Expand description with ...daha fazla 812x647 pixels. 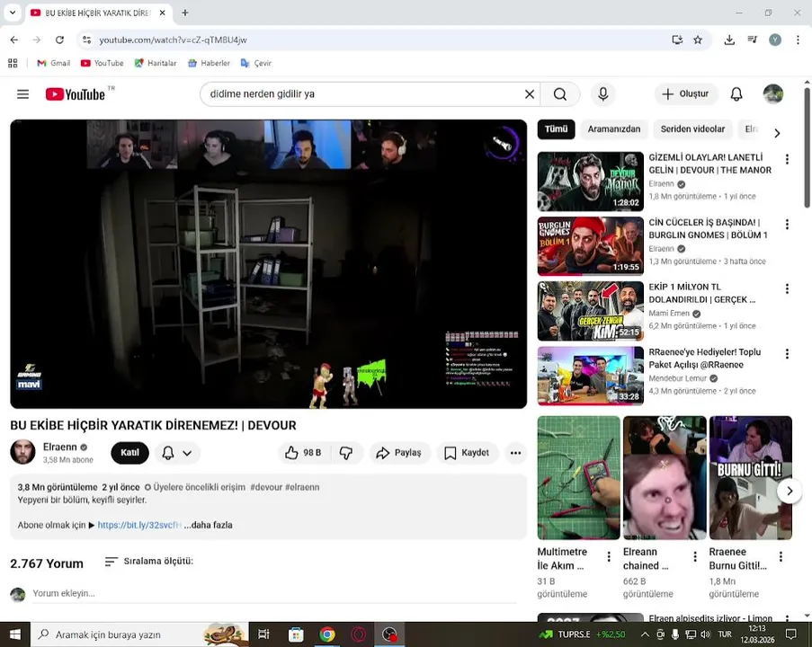pyautogui.click(x=209, y=525)
